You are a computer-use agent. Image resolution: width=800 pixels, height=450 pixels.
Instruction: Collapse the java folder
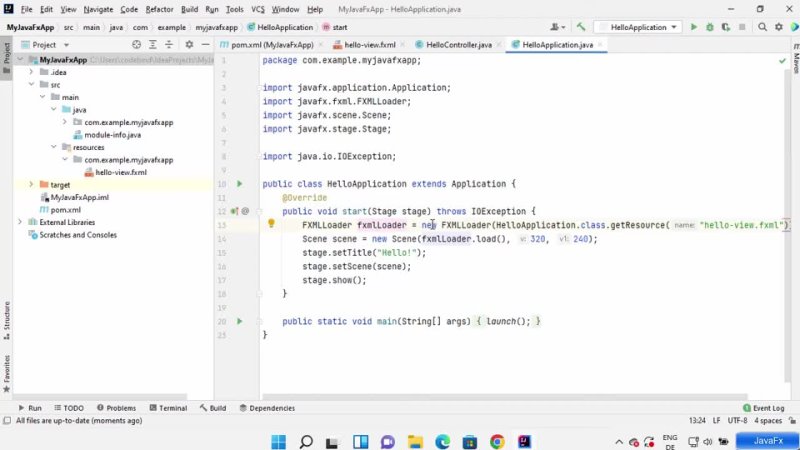point(54,109)
